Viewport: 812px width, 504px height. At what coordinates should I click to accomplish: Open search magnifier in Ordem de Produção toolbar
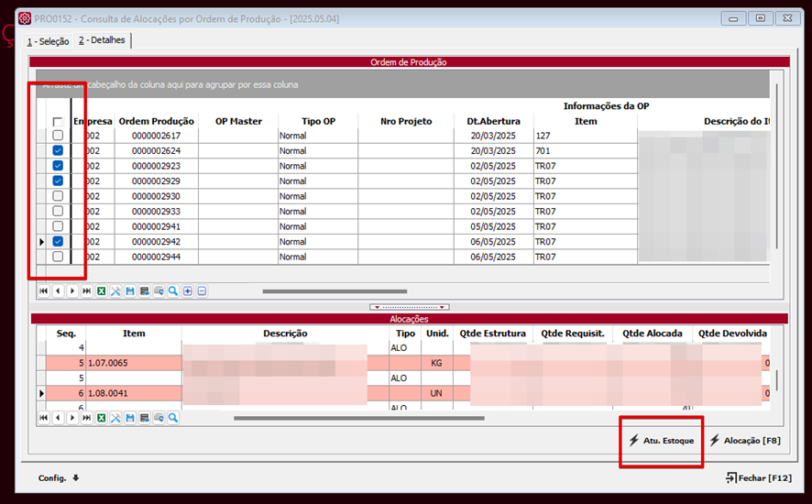pos(173,291)
